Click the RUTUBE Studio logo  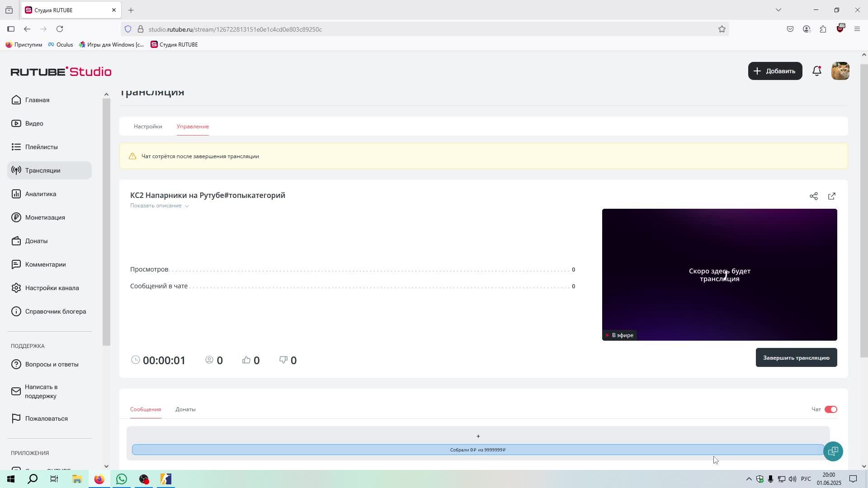[61, 71]
